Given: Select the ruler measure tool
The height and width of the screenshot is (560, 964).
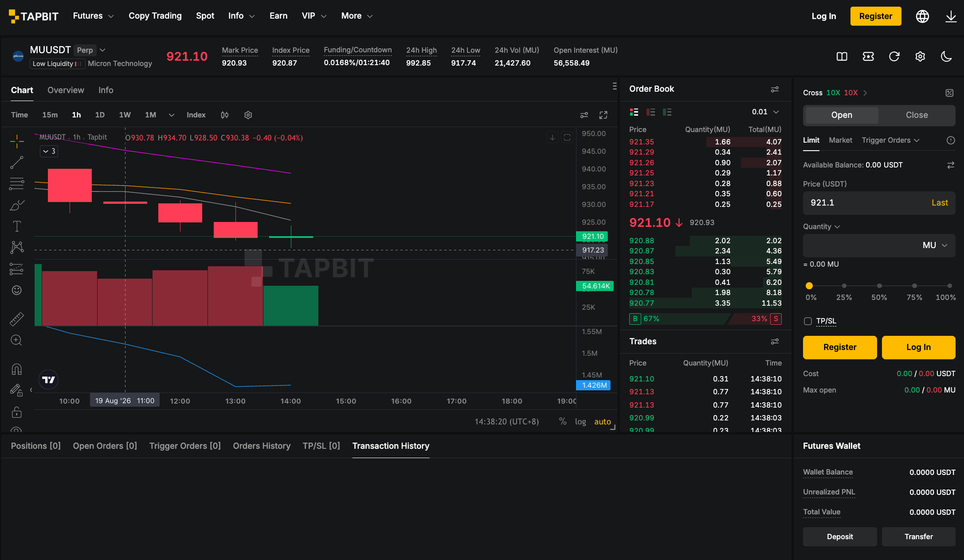Looking at the screenshot, I should [17, 319].
